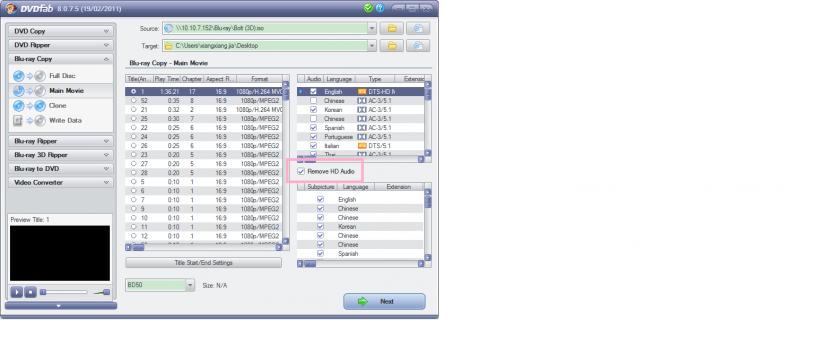Select title 52 radio button
830x362 pixels.
coord(133,100)
